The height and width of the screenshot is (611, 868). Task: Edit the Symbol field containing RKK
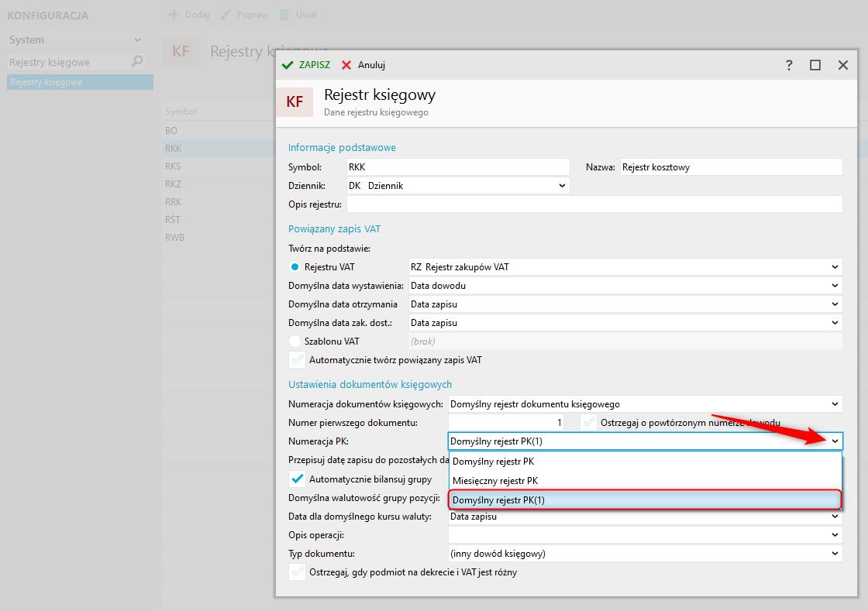click(x=458, y=167)
